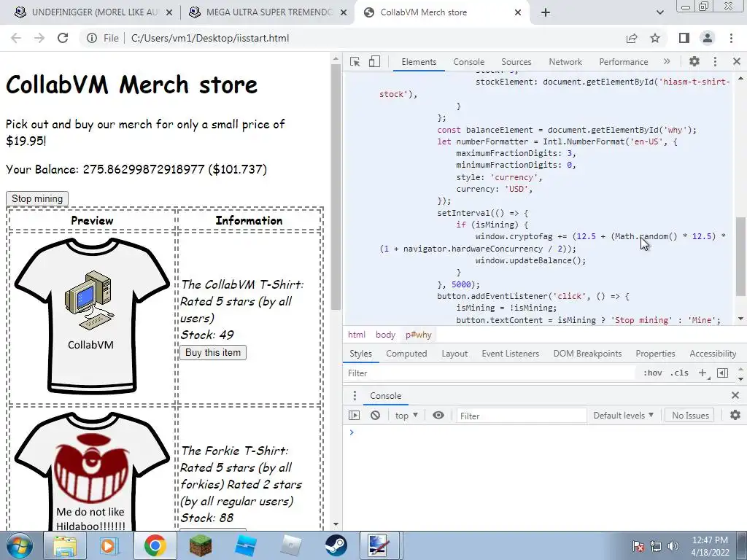Close the CollabVM Merch store tab
Image resolution: width=747 pixels, height=560 pixels.
coord(518,13)
